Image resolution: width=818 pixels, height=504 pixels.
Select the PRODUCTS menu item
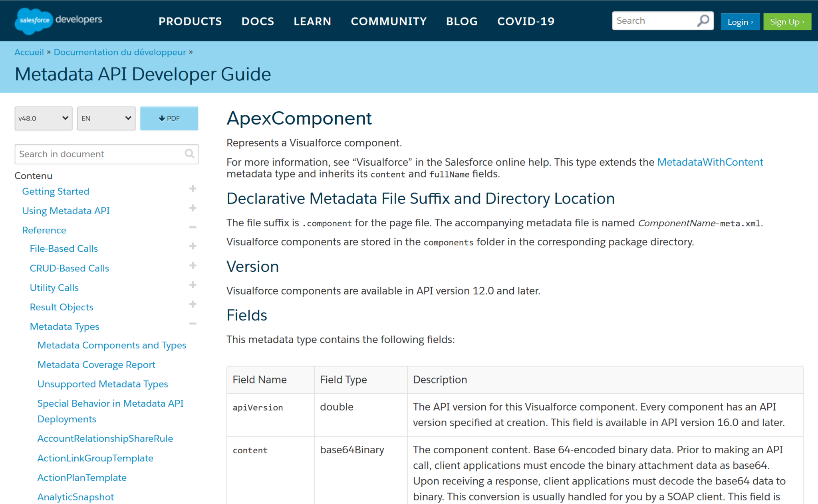click(x=191, y=21)
